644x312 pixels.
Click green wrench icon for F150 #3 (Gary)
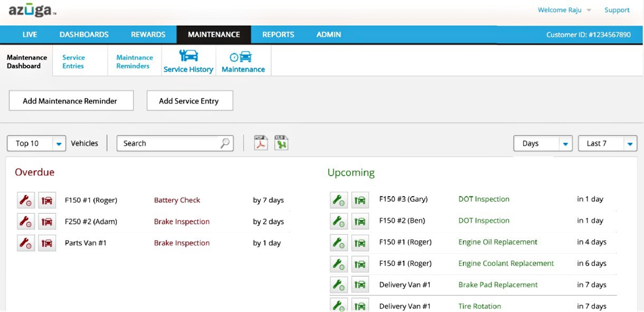[339, 200]
